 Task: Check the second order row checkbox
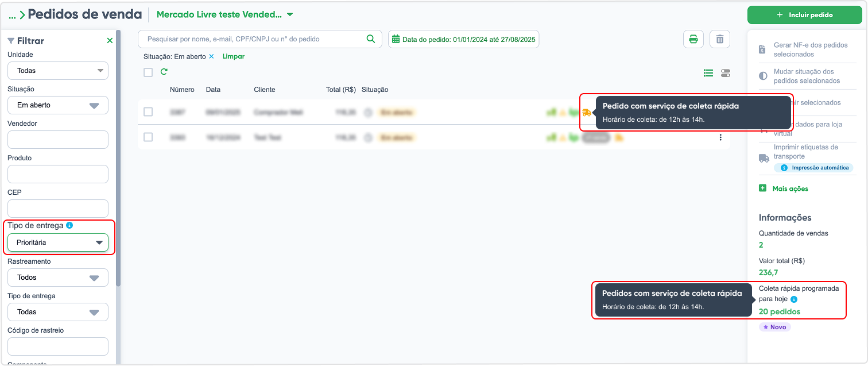[148, 137]
